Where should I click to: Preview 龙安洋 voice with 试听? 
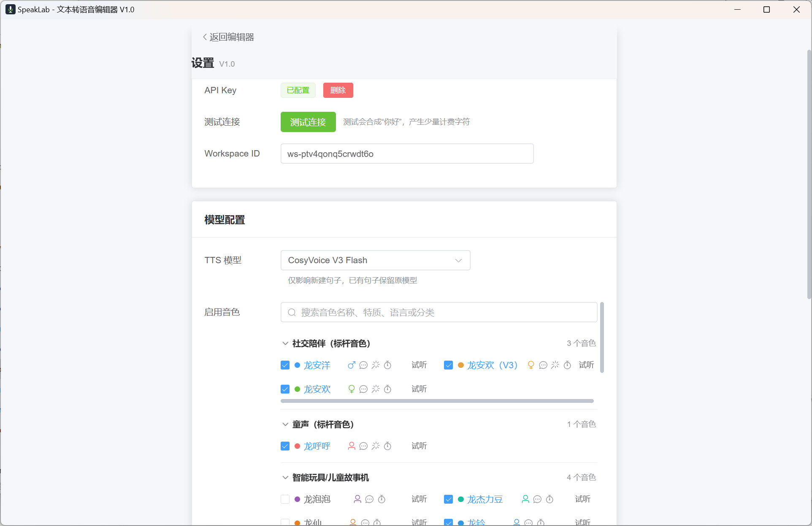pos(419,365)
